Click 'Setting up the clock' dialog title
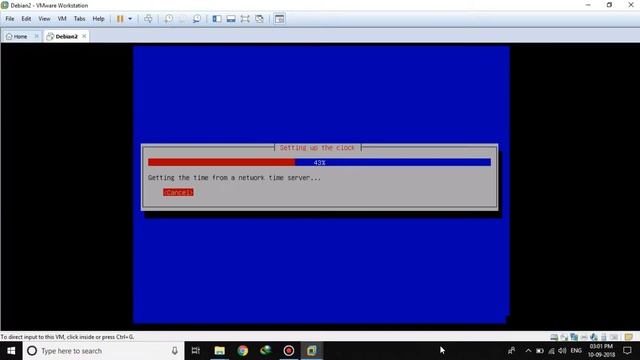Viewport: 640px width, 360px height. pyautogui.click(x=317, y=148)
